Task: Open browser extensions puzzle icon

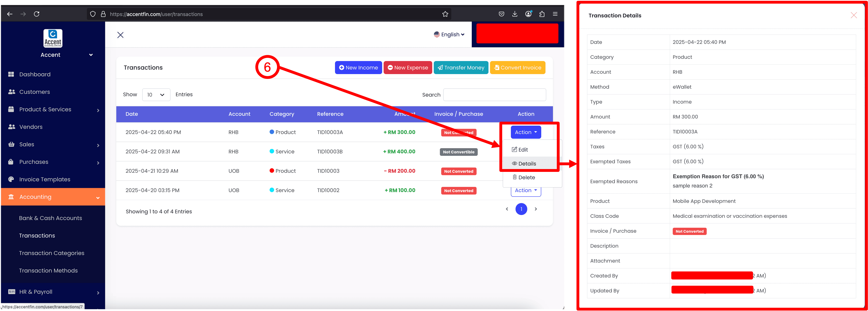Action: 541,14
